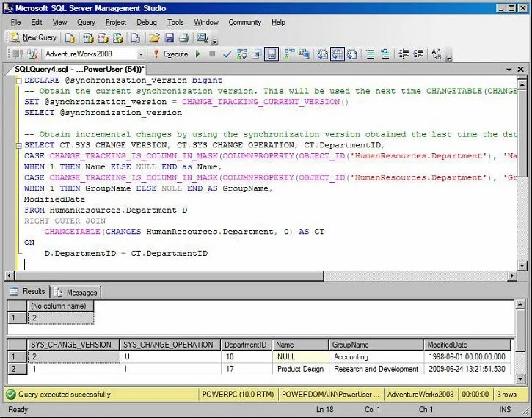This screenshot has height=418, width=532.
Task: Click the editor horizontal scrollbar thumb
Action: pos(169,276)
